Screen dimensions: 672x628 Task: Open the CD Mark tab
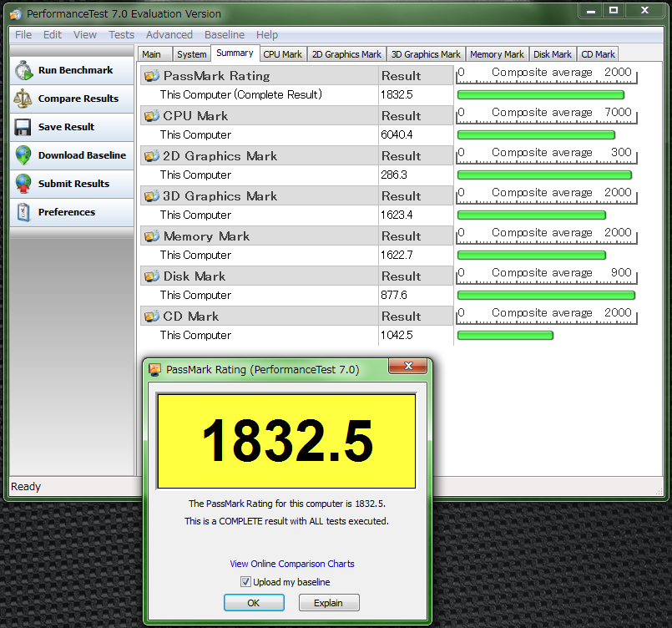(x=598, y=54)
